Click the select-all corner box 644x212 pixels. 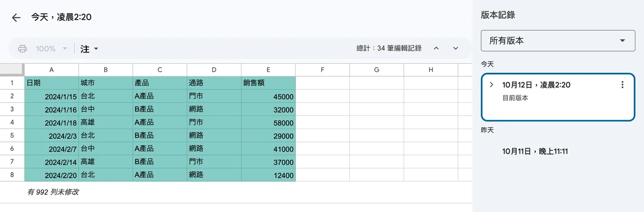point(12,70)
